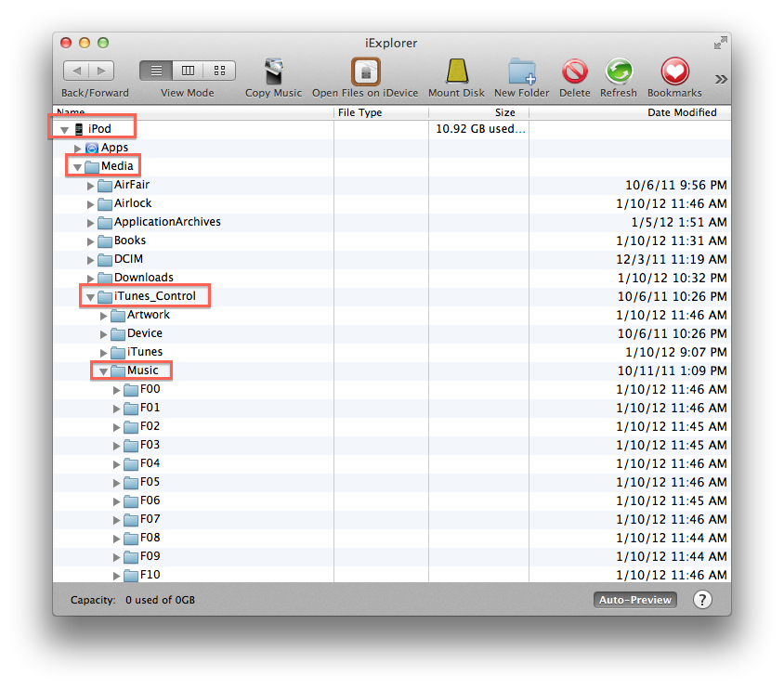Sort by the Name column header
Image resolution: width=784 pixels, height=689 pixels.
coord(193,112)
